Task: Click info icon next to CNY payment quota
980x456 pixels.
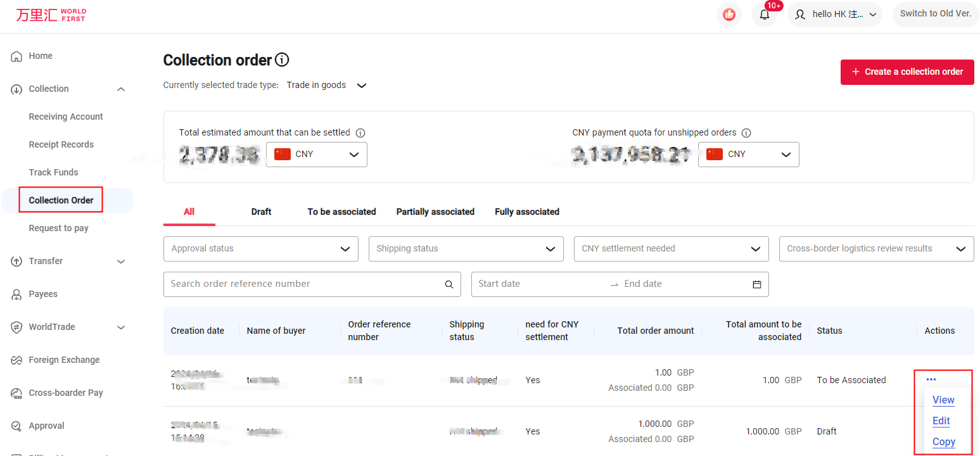Action: click(746, 133)
